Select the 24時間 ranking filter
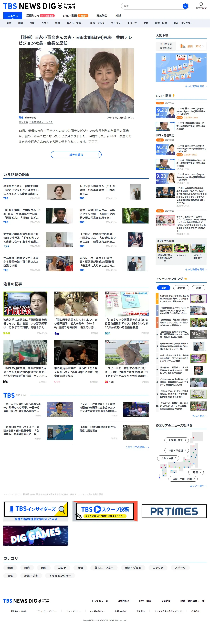This screenshot has width=210, height=644. coord(181,288)
